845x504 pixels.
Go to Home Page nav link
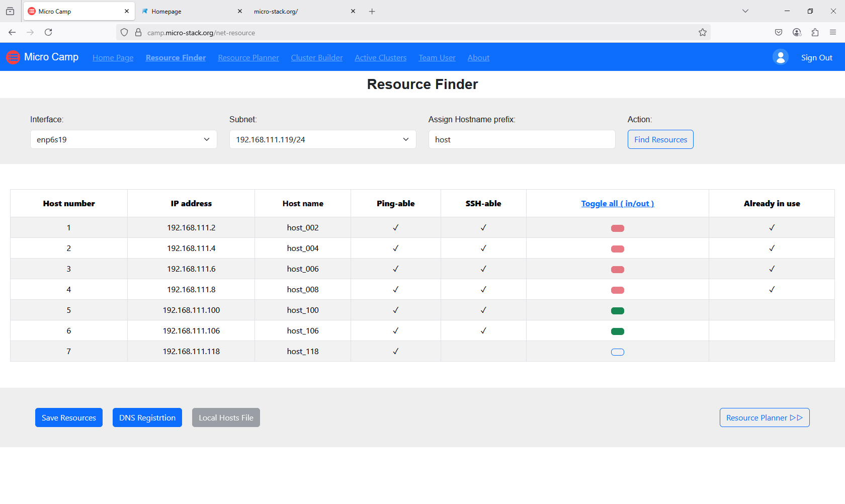[113, 58]
